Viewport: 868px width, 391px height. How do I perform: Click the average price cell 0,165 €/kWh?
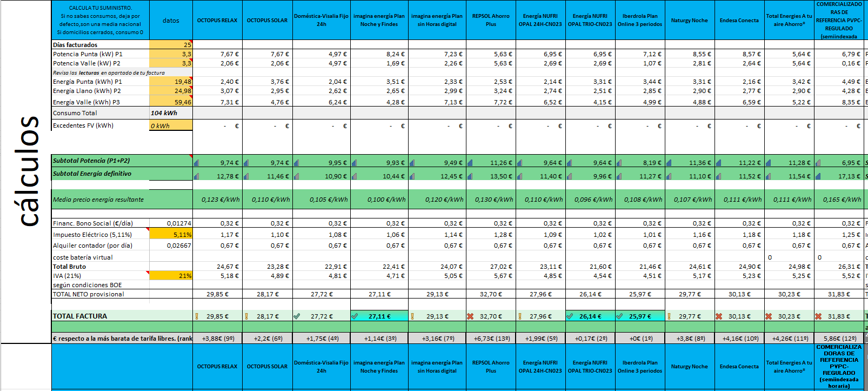(x=839, y=200)
